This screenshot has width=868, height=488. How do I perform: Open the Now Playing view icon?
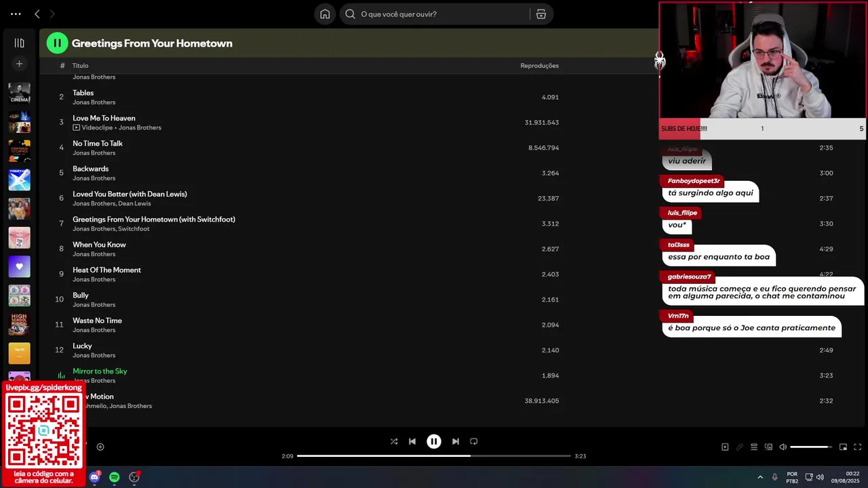(725, 447)
